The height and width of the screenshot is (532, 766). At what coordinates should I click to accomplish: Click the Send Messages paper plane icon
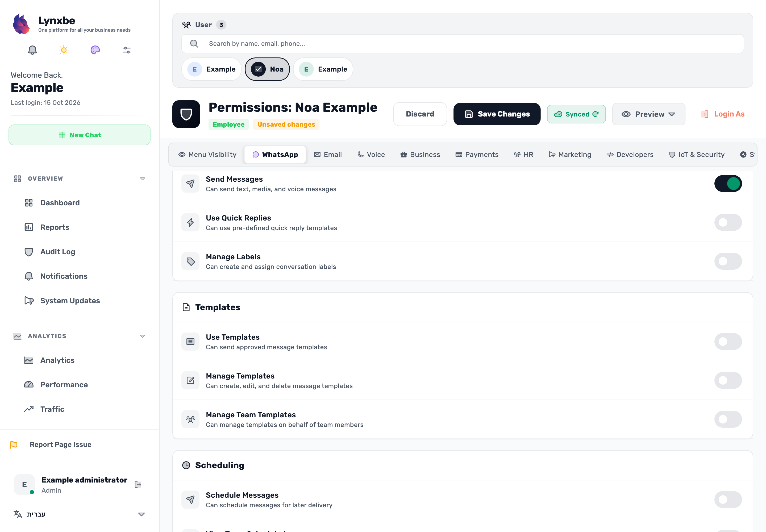point(190,184)
